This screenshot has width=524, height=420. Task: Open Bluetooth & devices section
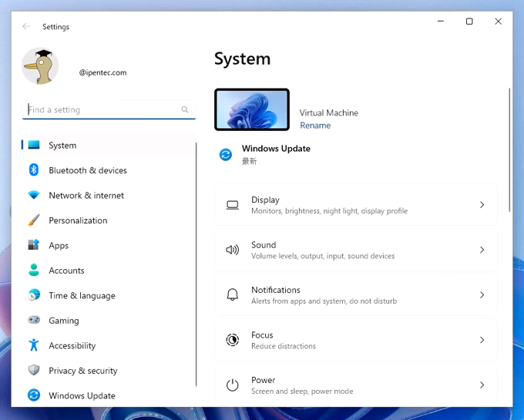[x=109, y=170]
